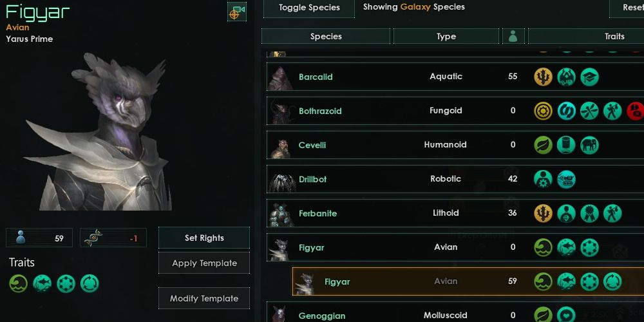Click Barcalid's graduation cap trait icon
This screenshot has height=322, width=644.
pyautogui.click(x=589, y=77)
